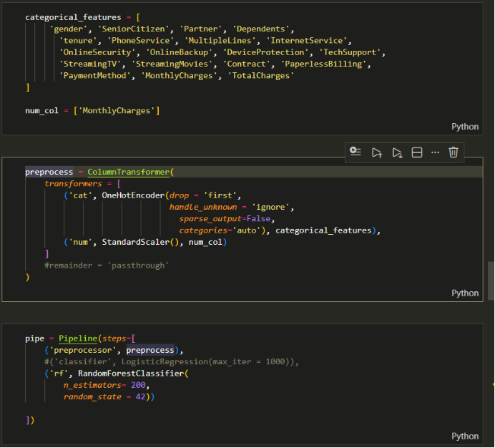Click the 'rf' step name string
The width and height of the screenshot is (495, 448).
(59, 374)
